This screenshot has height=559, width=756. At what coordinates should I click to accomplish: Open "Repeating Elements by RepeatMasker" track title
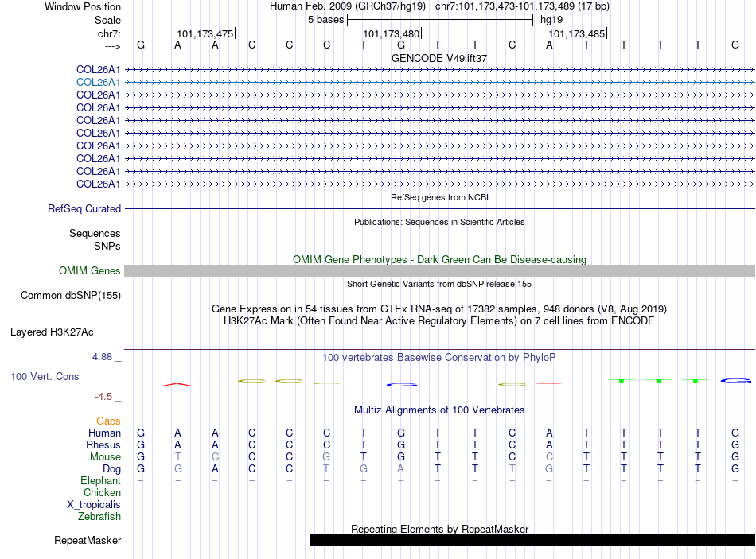point(439,529)
